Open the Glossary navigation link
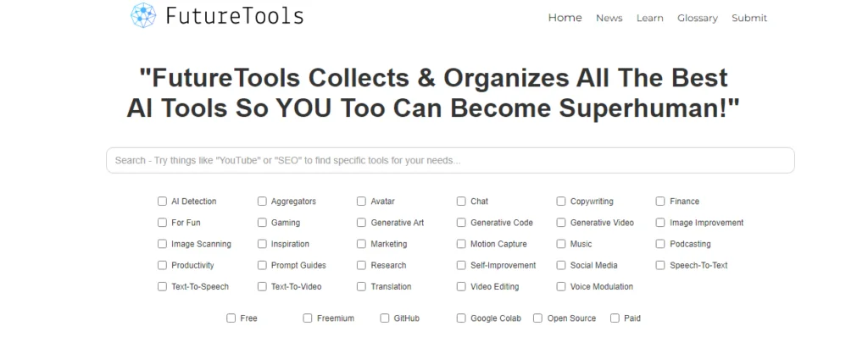Screen dimensions: 868x337 coord(698,19)
